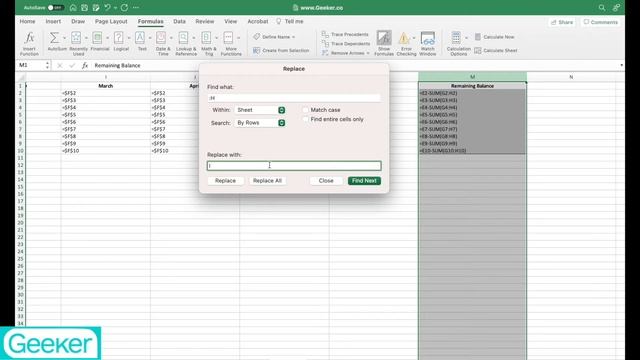
Task: Click the Find Next button
Action: [364, 180]
